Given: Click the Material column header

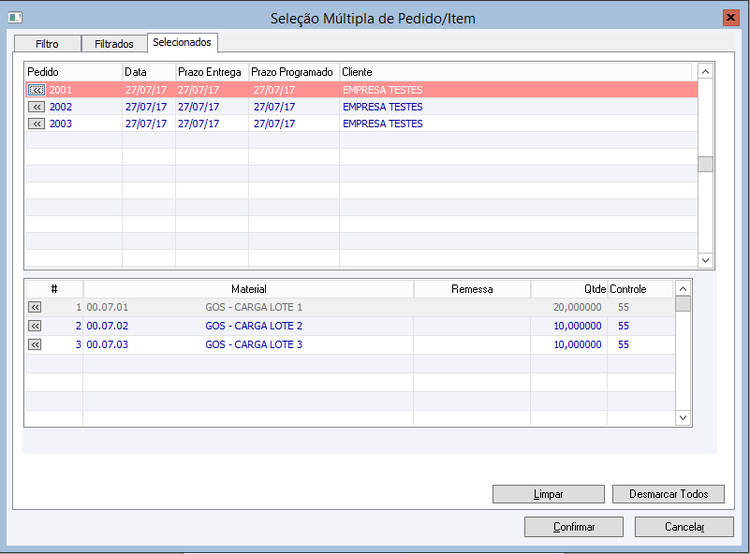Looking at the screenshot, I should (x=248, y=289).
